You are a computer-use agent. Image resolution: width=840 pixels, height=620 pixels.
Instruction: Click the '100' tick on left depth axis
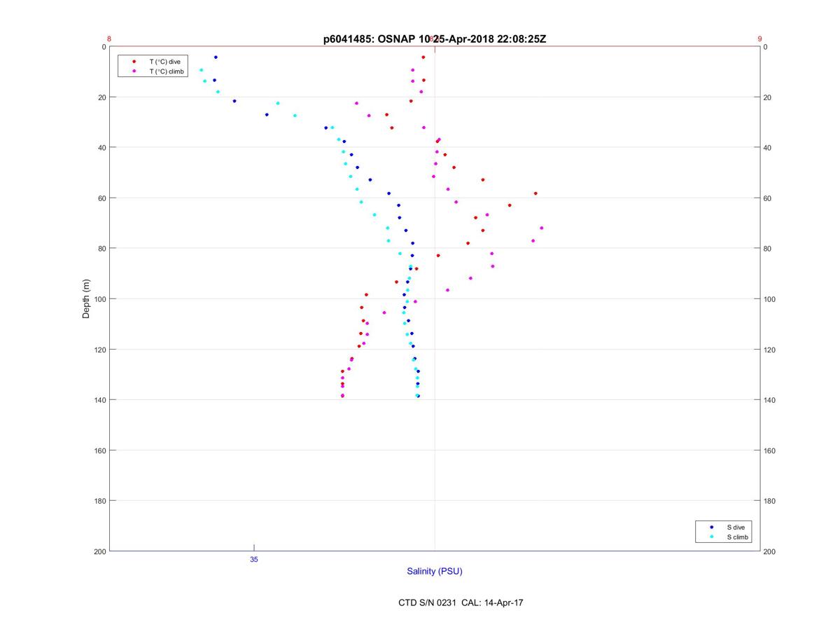coord(99,299)
